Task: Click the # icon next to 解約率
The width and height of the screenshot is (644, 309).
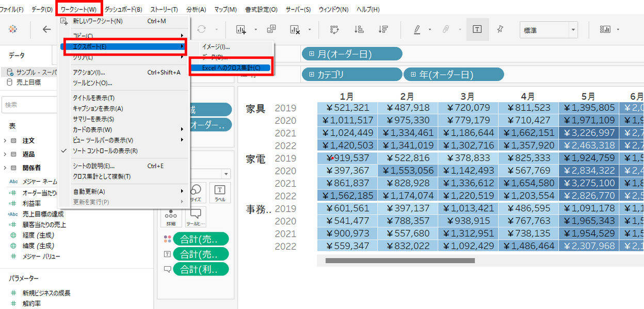Action: (14, 303)
